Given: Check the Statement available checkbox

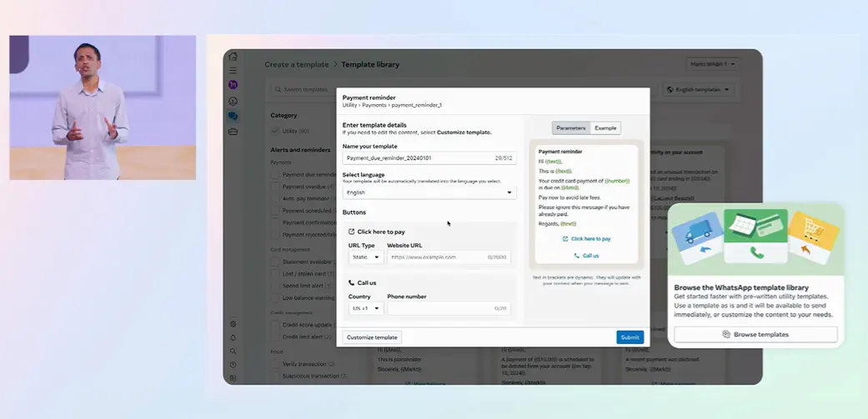Looking at the screenshot, I should pyautogui.click(x=275, y=262).
